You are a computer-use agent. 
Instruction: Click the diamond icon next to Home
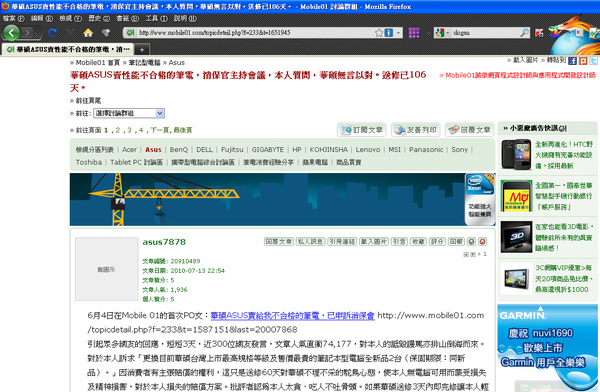tap(106, 33)
